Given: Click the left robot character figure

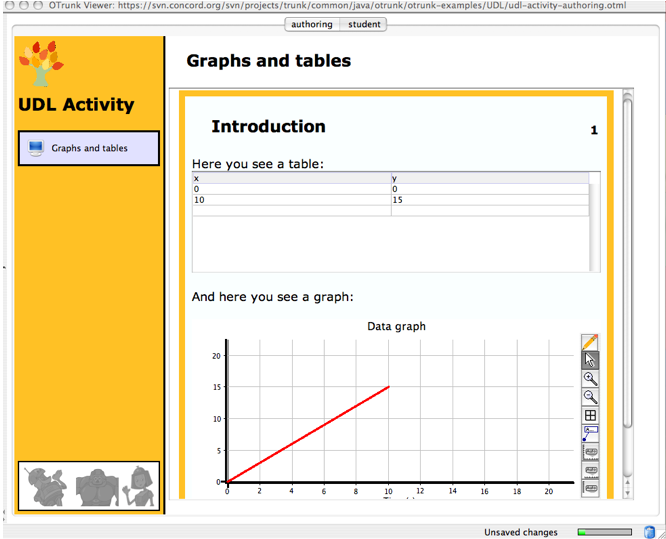Looking at the screenshot, I should (x=46, y=486).
